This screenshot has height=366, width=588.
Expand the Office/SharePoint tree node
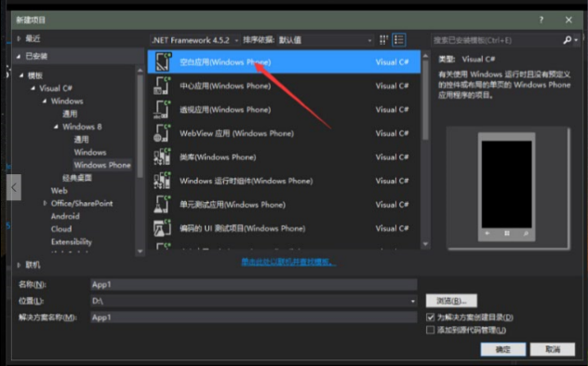pos(45,203)
